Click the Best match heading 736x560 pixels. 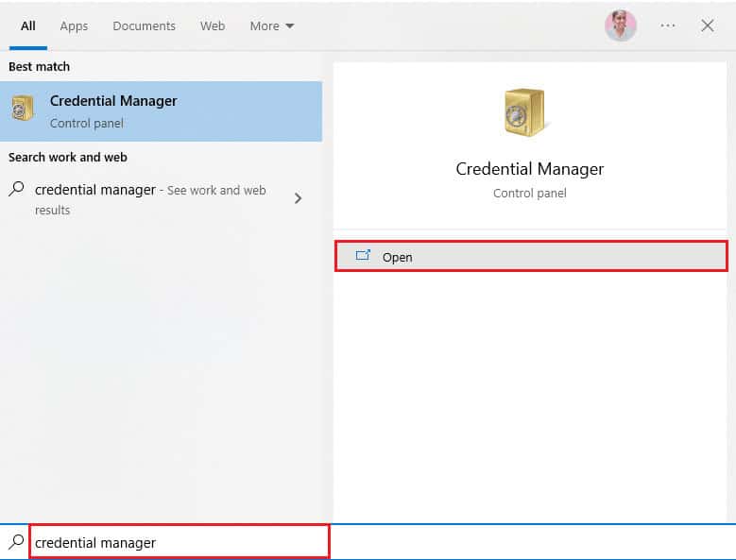39,67
